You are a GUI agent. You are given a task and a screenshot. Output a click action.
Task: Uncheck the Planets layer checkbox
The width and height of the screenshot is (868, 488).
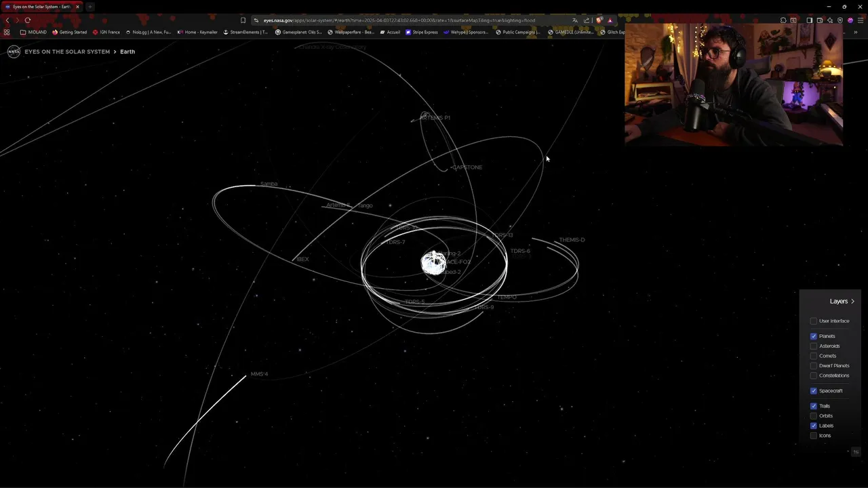coord(814,336)
